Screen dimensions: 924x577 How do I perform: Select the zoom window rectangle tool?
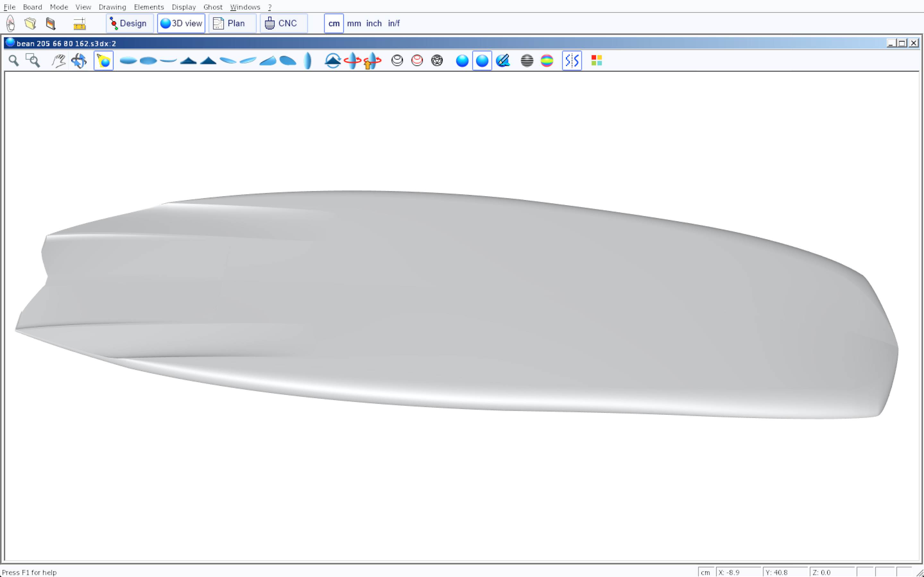[x=33, y=61]
